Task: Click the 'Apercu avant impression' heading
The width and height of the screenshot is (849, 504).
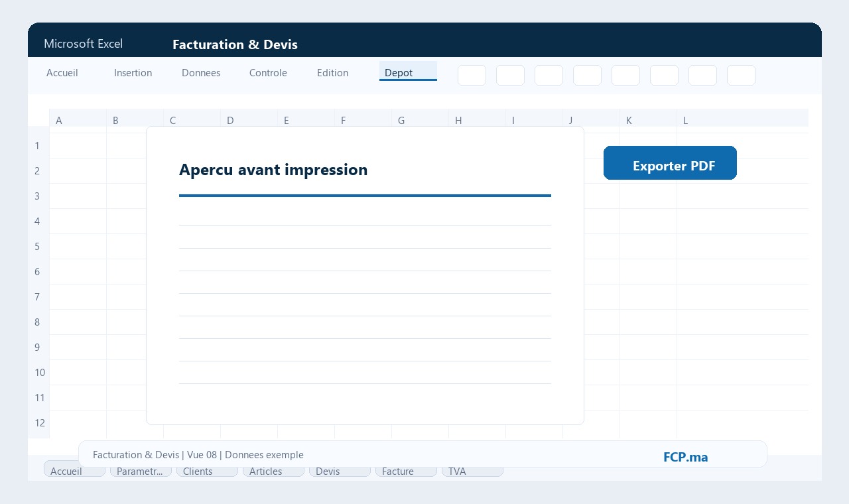Action: (x=273, y=170)
